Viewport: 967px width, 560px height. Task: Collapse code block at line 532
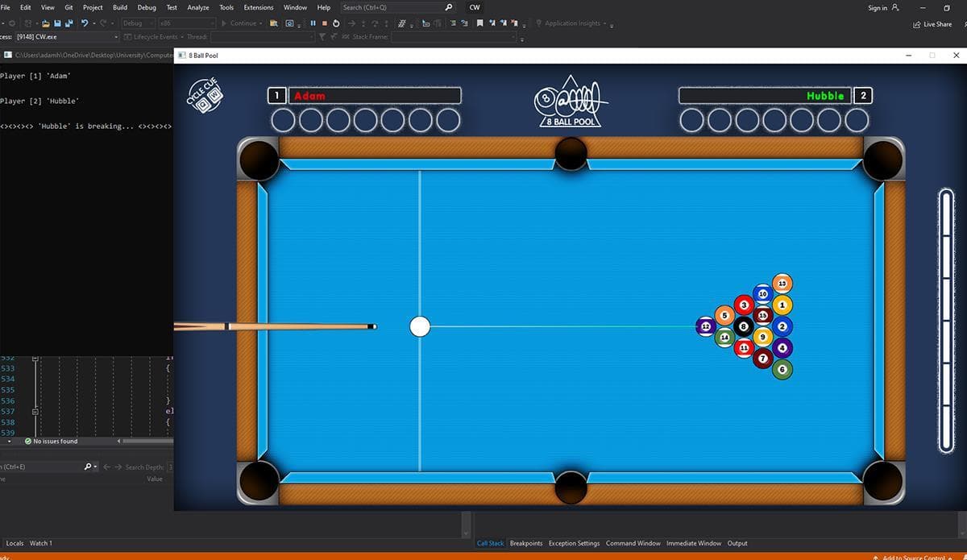(35, 357)
